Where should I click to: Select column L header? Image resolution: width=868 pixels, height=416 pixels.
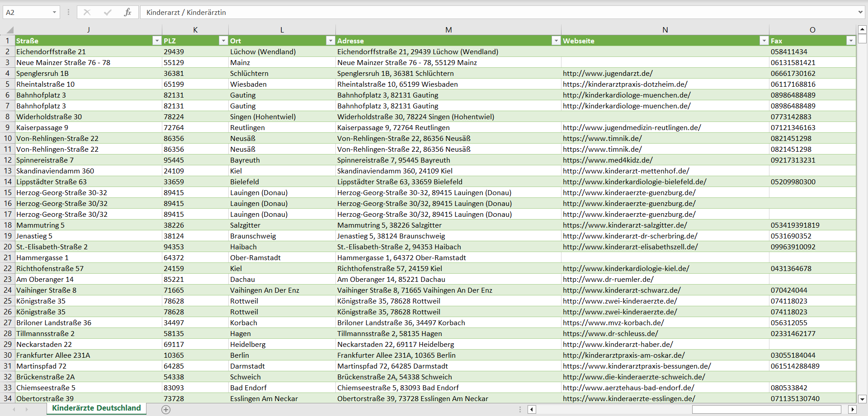pos(282,30)
